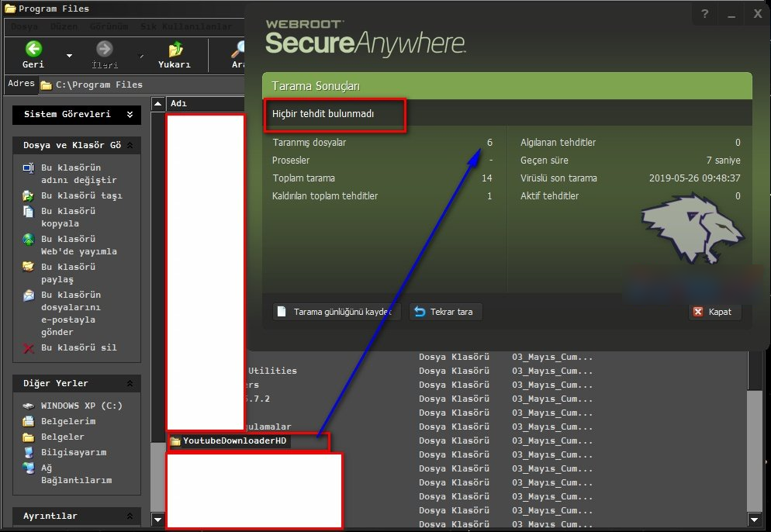Viewport: 771px width, 532px height.
Task: Click left list pane scroll up arrow
Action: pos(157,104)
